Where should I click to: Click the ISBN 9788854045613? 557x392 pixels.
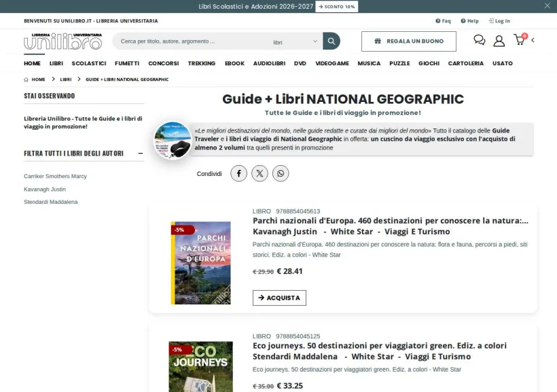298,211
